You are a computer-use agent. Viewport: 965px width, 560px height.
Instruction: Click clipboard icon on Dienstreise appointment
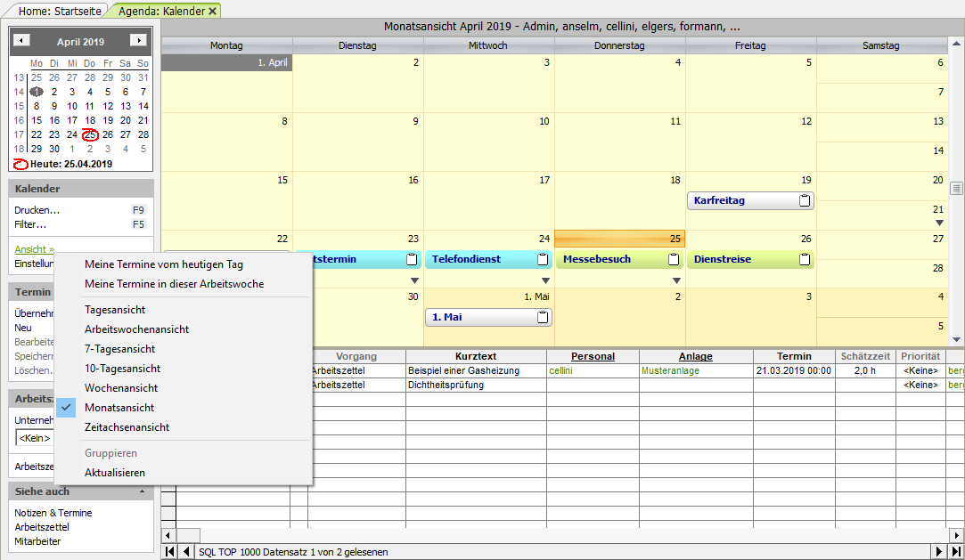pos(804,260)
